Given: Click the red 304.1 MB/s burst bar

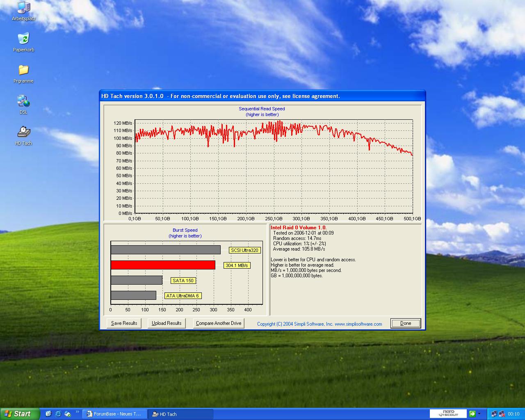Looking at the screenshot, I should (x=163, y=265).
